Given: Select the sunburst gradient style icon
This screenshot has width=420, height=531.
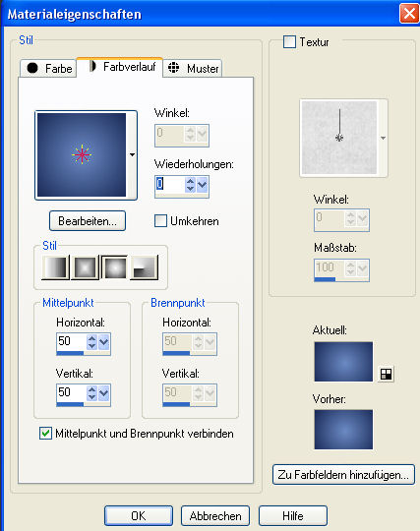Looking at the screenshot, I should (114, 267).
